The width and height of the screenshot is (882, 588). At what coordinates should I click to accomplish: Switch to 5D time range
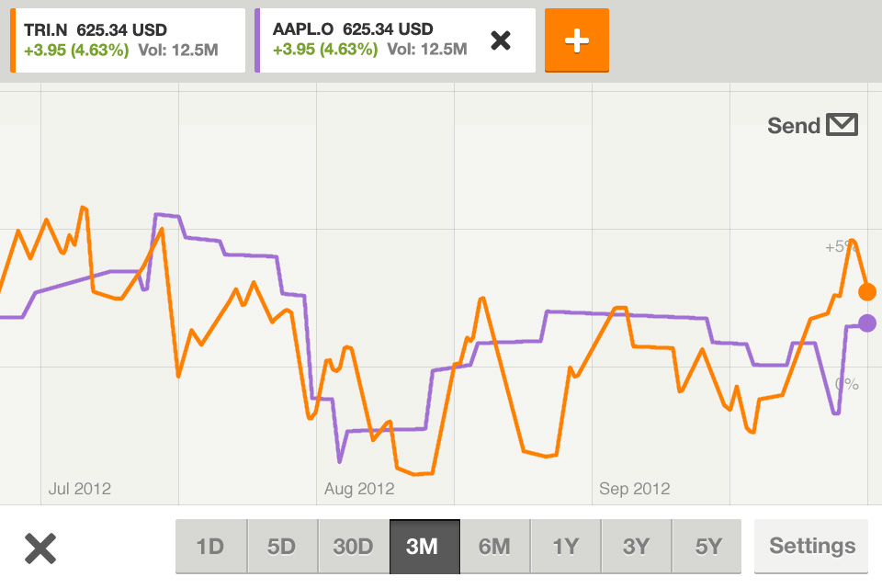[281, 547]
